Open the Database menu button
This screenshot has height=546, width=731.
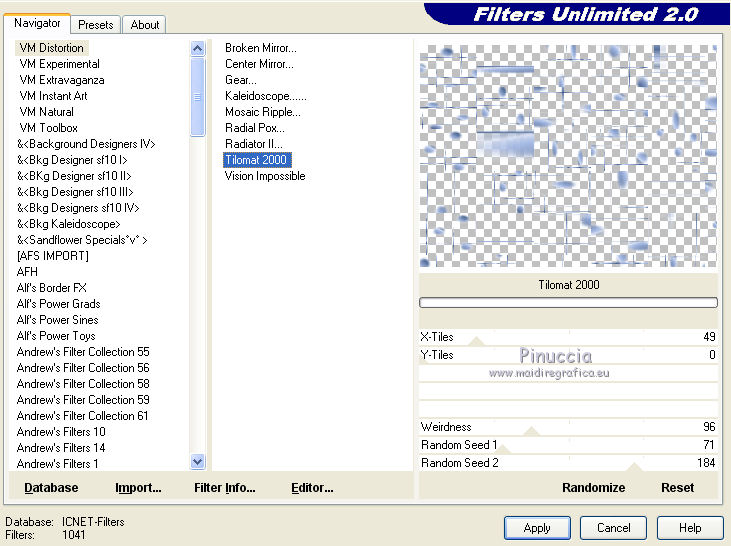click(51, 488)
